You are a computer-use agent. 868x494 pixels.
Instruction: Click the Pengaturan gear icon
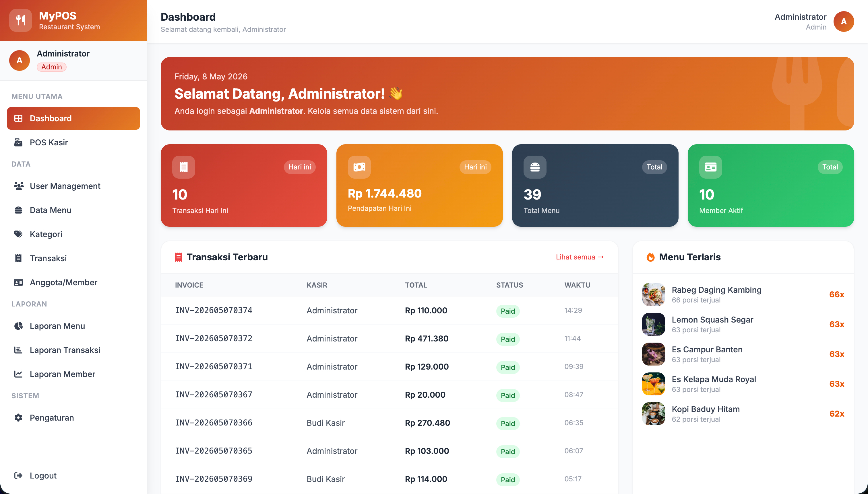pyautogui.click(x=18, y=418)
